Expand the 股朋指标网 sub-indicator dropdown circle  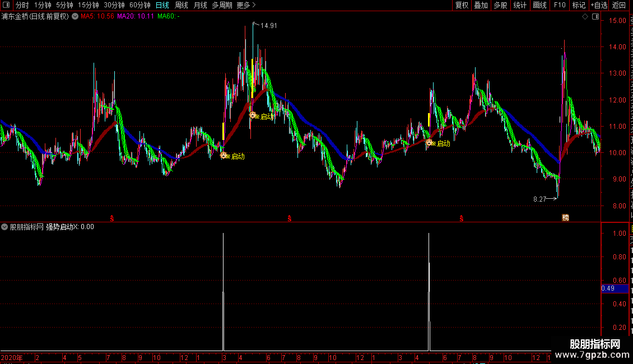click(4, 227)
